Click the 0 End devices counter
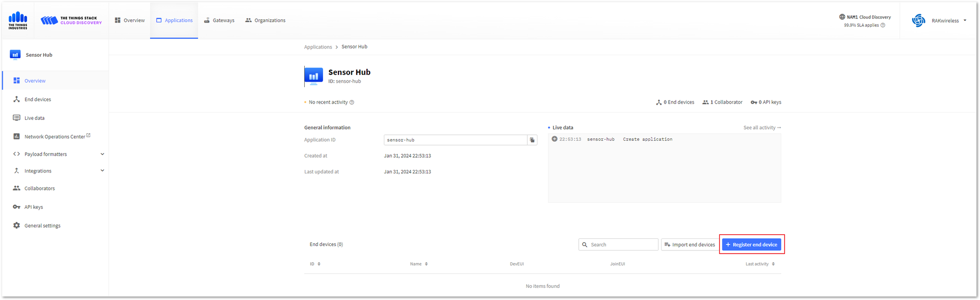 pos(675,103)
